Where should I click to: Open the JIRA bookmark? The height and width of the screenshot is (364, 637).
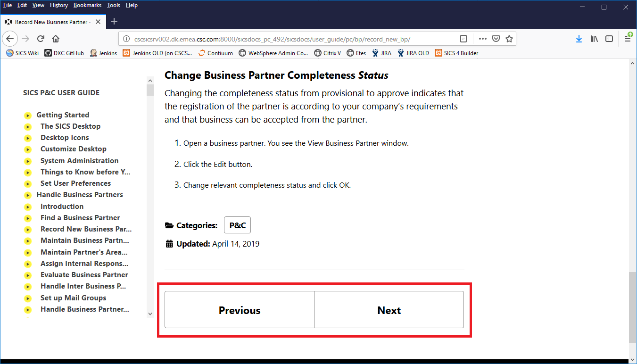(x=382, y=53)
